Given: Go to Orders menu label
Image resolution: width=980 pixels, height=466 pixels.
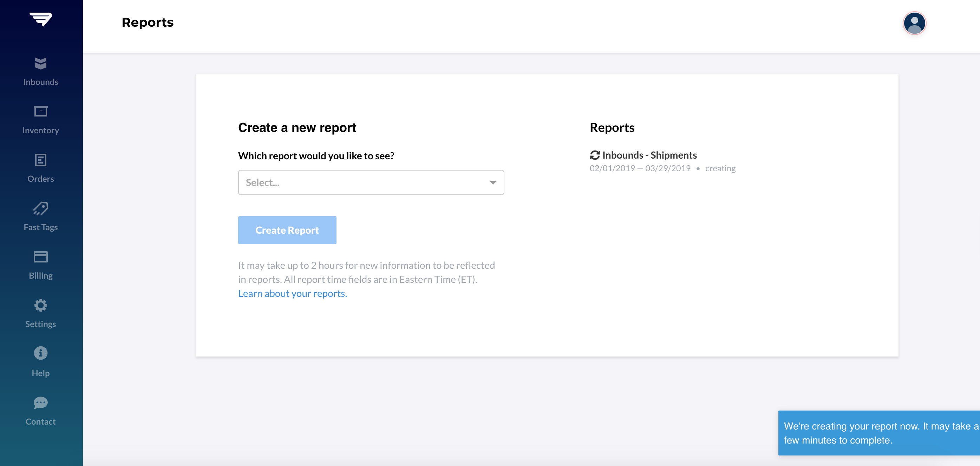Looking at the screenshot, I should [41, 179].
